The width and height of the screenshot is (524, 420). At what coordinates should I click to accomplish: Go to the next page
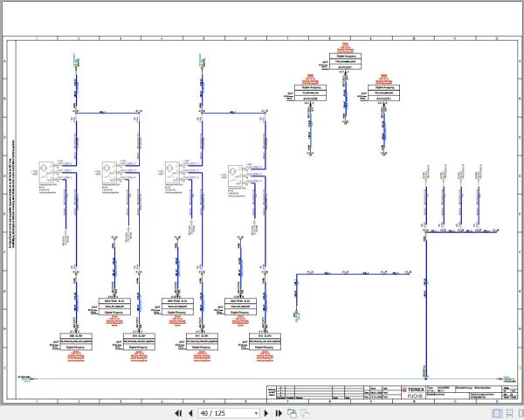[x=266, y=413]
